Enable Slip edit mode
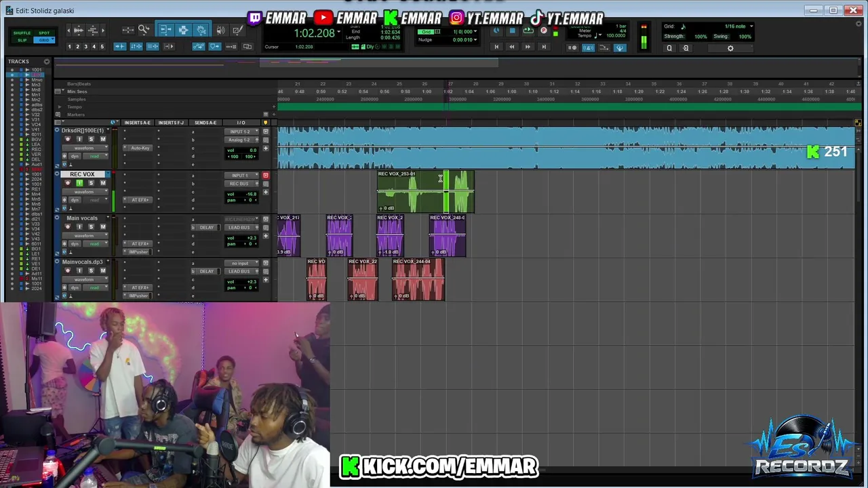868x488 pixels. tap(22, 40)
